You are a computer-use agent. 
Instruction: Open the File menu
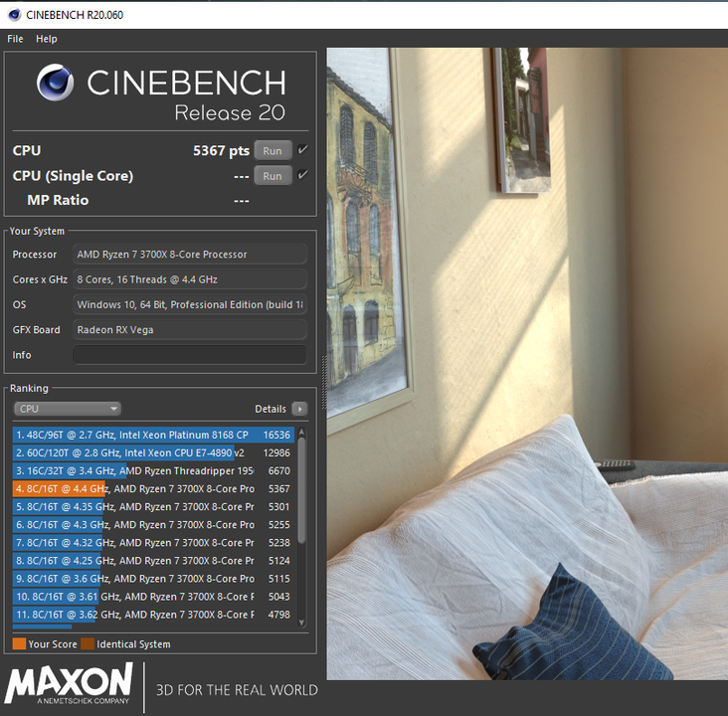pyautogui.click(x=15, y=39)
